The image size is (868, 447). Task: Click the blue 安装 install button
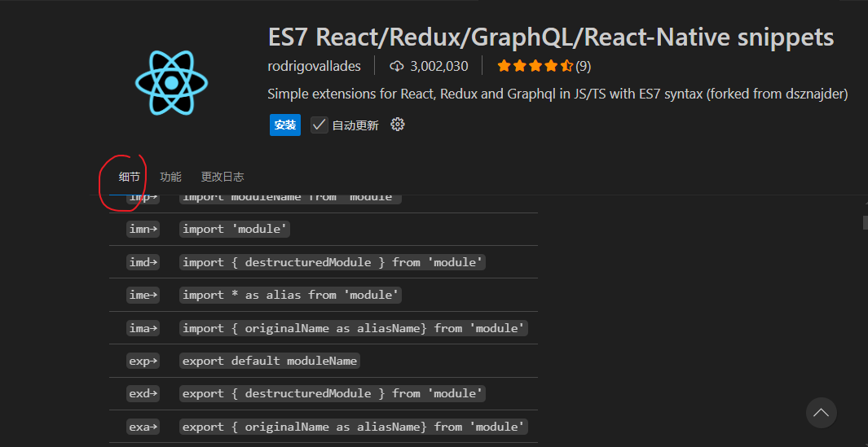285,125
